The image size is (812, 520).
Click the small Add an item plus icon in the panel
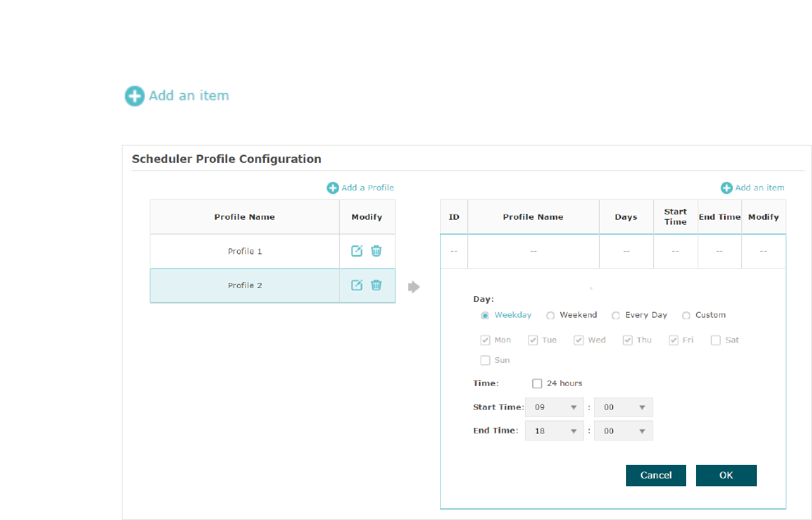pyautogui.click(x=726, y=188)
